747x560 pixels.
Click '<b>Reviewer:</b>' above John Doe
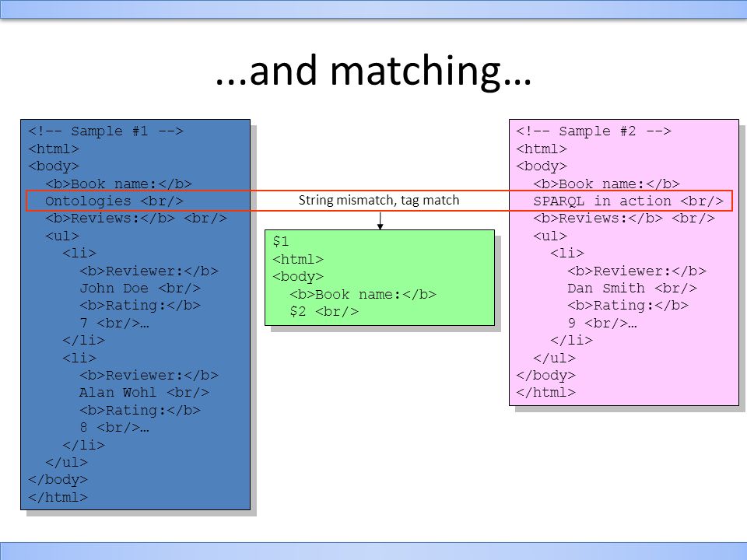click(x=149, y=271)
